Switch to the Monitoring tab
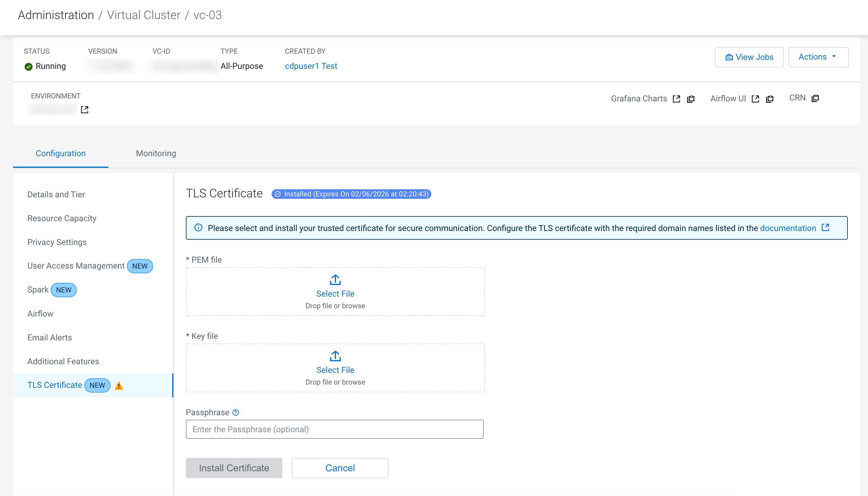This screenshot has height=496, width=868. (156, 153)
